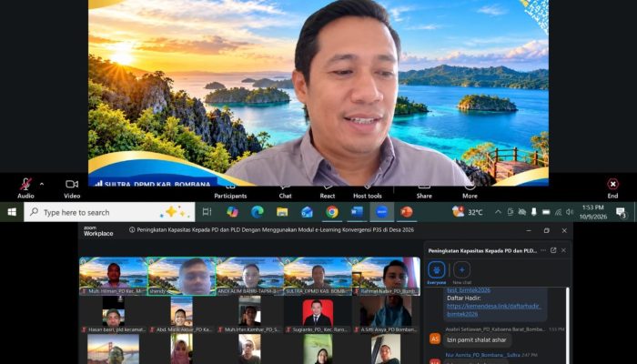The width and height of the screenshot is (637, 364).
Task: Open chat panel more options (three dots)
Action: coord(543,250)
